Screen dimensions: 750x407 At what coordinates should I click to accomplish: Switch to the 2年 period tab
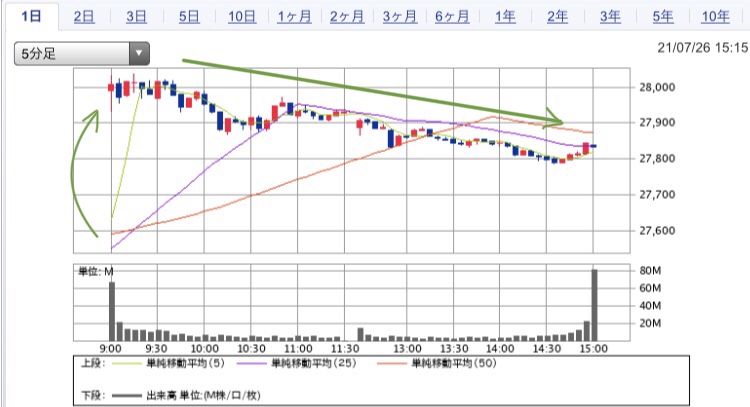tap(557, 17)
